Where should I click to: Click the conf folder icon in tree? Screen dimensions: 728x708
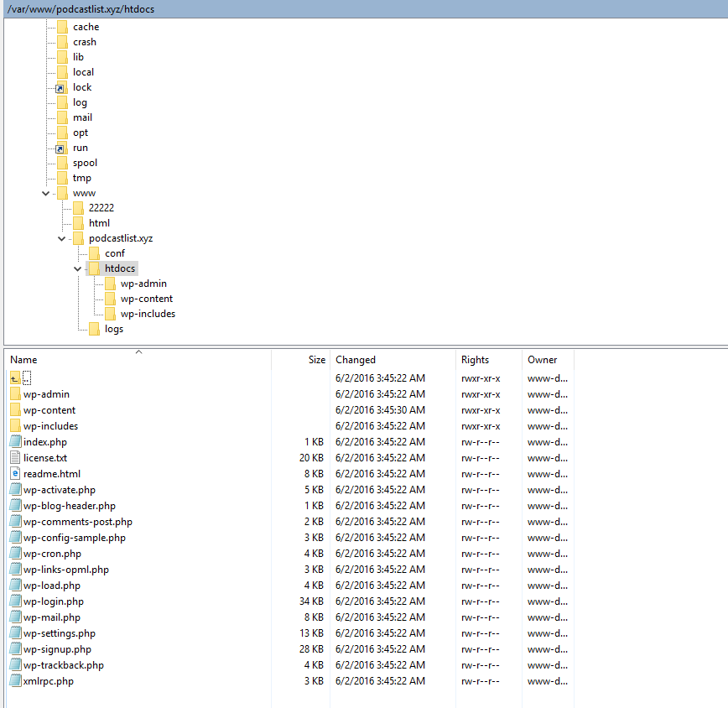(x=94, y=253)
